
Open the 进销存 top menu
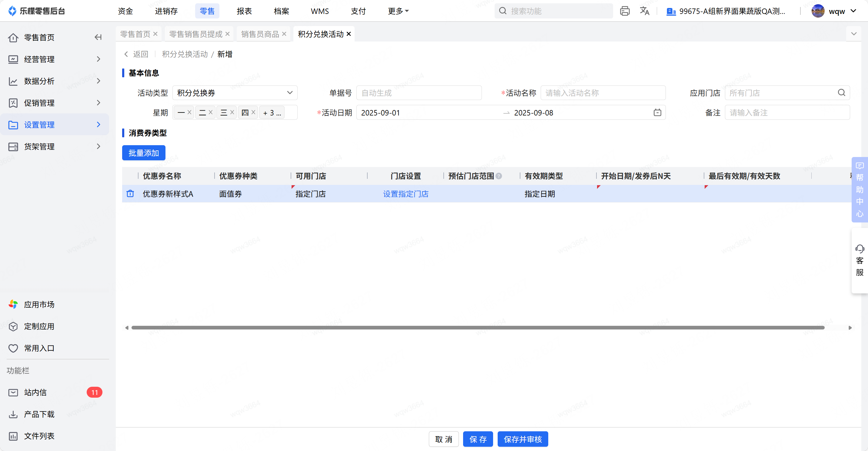[x=166, y=11]
